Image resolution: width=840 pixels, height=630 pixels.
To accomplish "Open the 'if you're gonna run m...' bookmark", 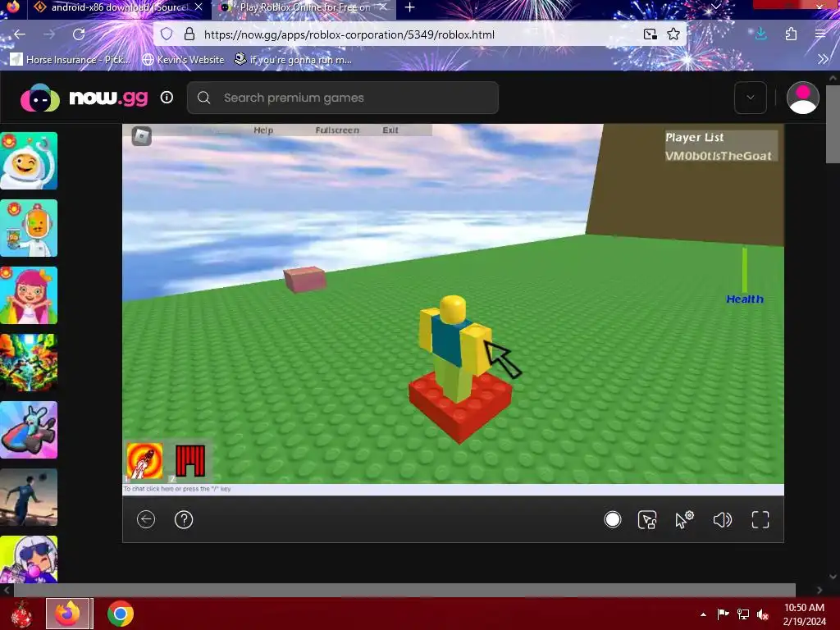I will [x=293, y=59].
